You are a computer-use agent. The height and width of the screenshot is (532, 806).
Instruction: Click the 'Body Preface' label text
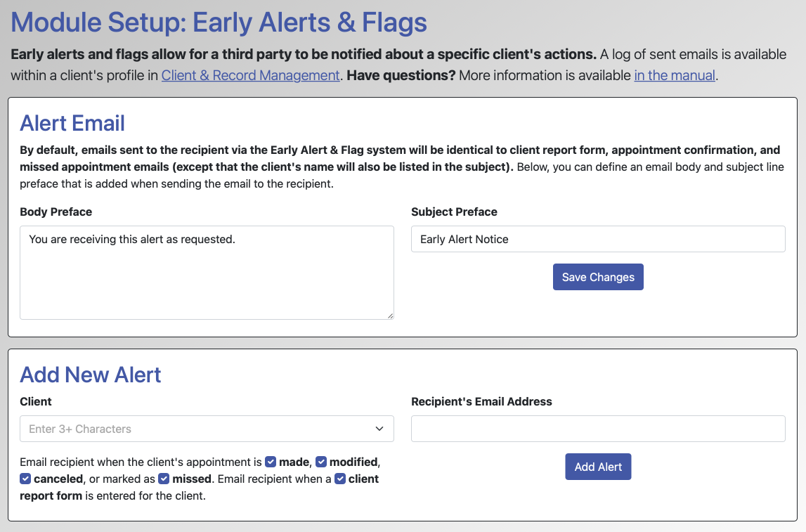56,212
